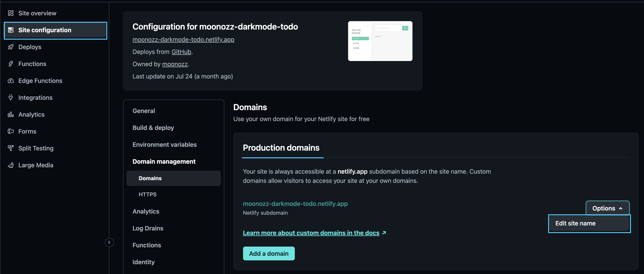Select Build & deploy settings section
This screenshot has width=644, height=274.
tap(153, 128)
